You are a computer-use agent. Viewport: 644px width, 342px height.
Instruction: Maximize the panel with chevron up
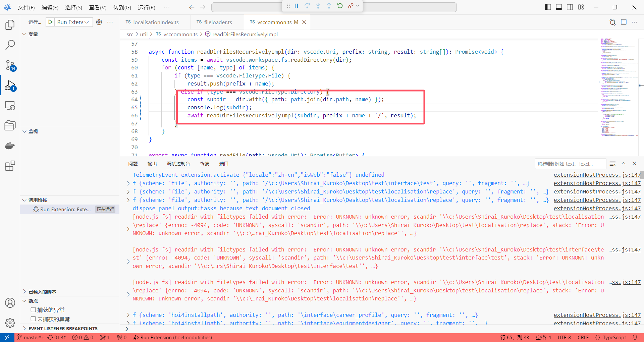(624, 164)
